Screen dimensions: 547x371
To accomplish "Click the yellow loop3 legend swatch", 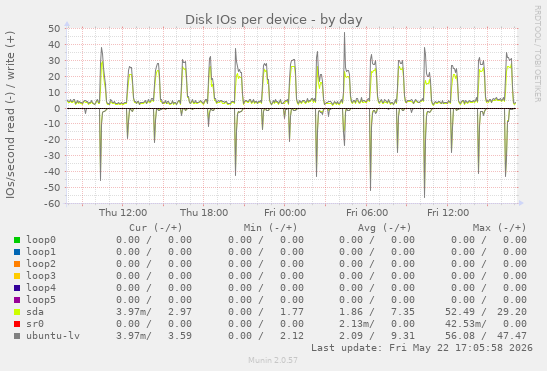I will tap(17, 276).
